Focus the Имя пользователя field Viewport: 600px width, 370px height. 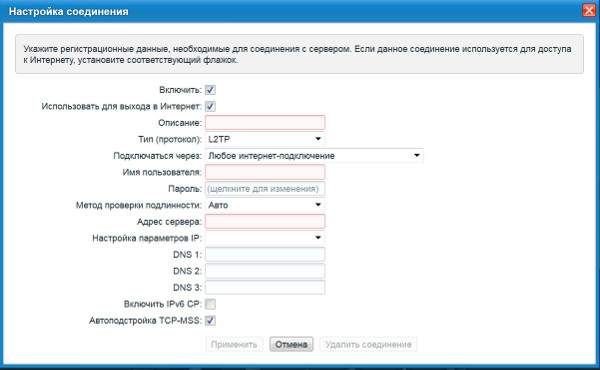point(265,172)
